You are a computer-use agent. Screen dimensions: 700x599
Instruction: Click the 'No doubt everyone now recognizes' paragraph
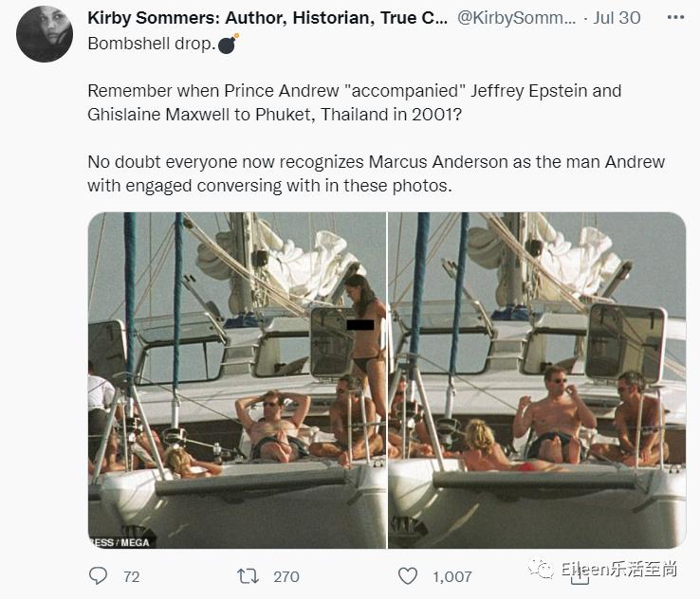[376, 172]
